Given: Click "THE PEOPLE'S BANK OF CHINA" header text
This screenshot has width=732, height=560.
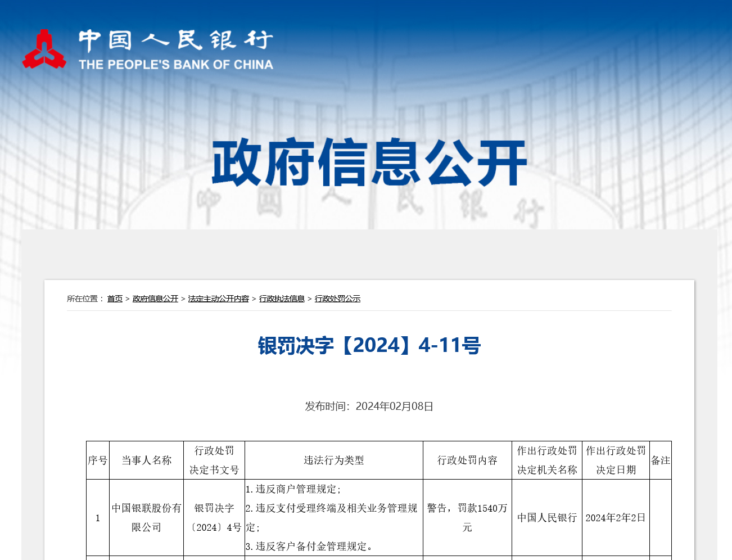Looking at the screenshot, I should tap(175, 65).
